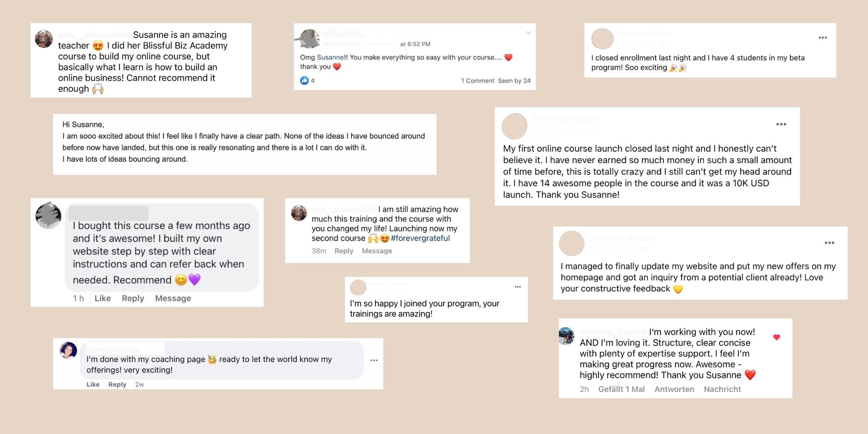Click the thumbs-up reaction icon showing 4
868x434 pixels.
tap(304, 80)
